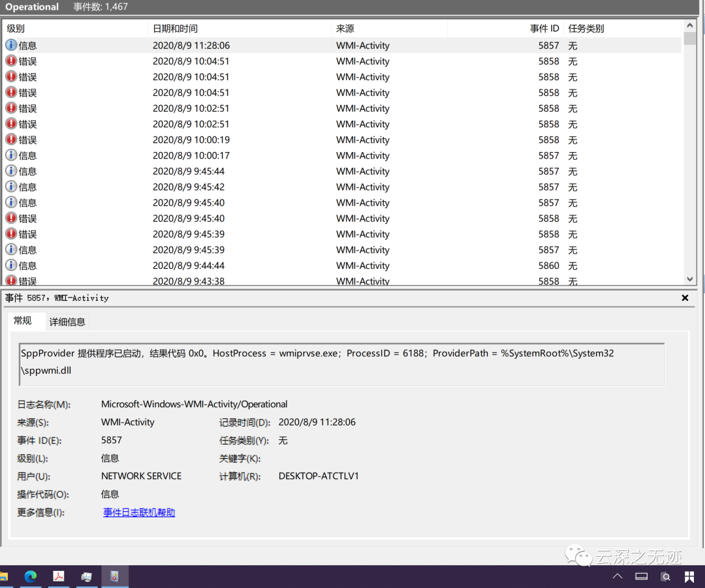This screenshot has height=588, width=705.
Task: Click the Event Viewer icon in taskbar
Action: pyautogui.click(x=114, y=576)
